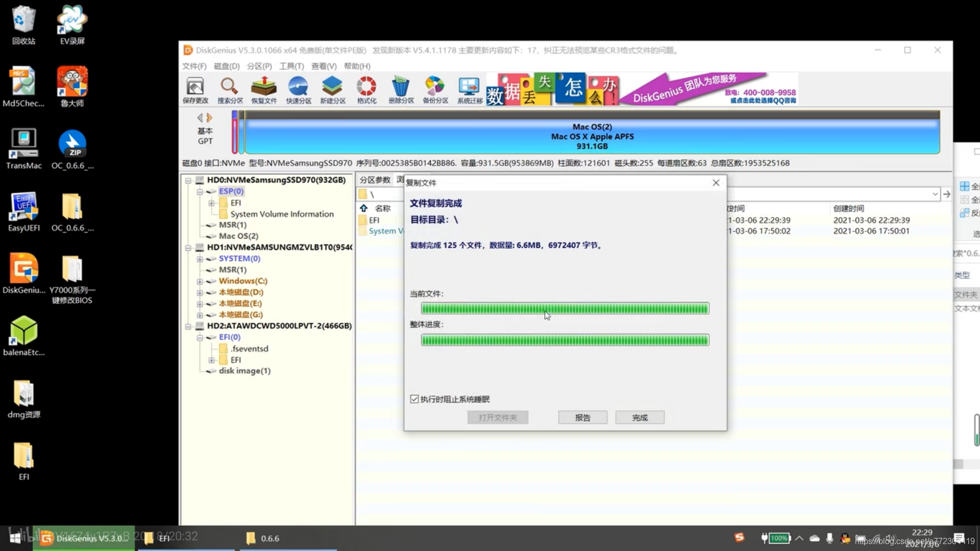Image resolution: width=980 pixels, height=551 pixels.
Task: Open balenaEtcher desktop icon
Action: [x=23, y=336]
